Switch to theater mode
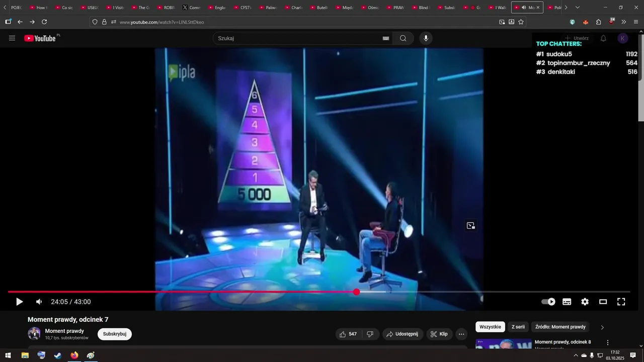The width and height of the screenshot is (644, 362). click(603, 302)
